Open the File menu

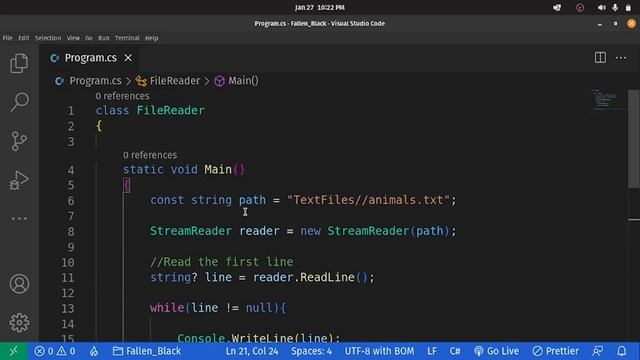[7, 38]
